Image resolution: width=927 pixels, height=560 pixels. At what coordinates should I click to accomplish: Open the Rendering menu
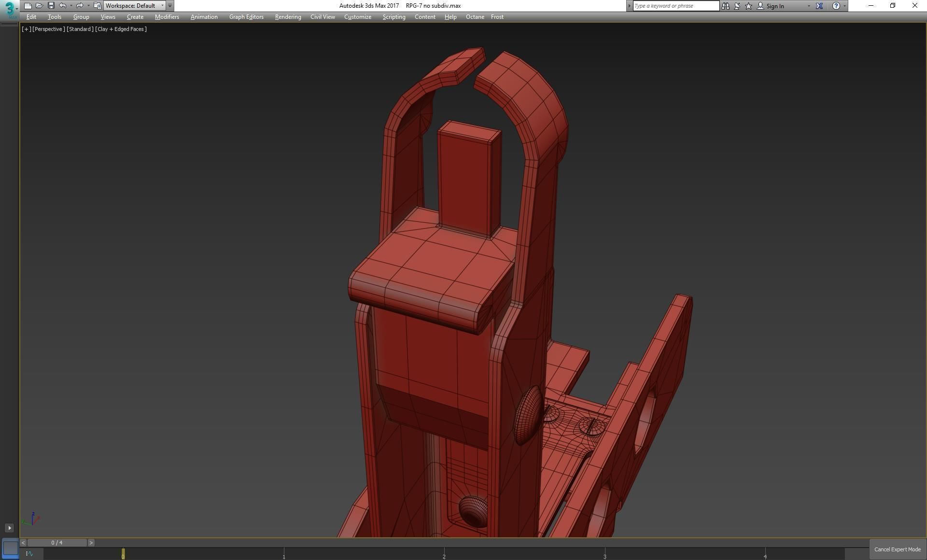pos(288,17)
